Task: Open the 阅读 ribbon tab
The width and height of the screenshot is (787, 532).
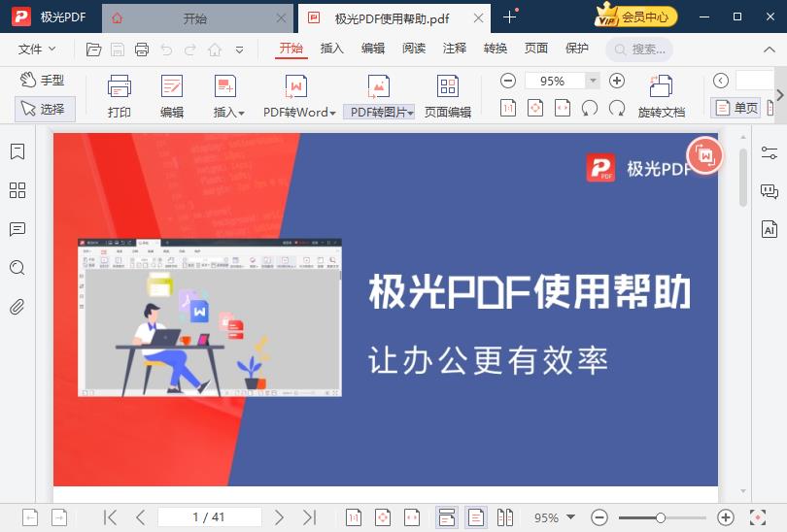Action: tap(414, 49)
